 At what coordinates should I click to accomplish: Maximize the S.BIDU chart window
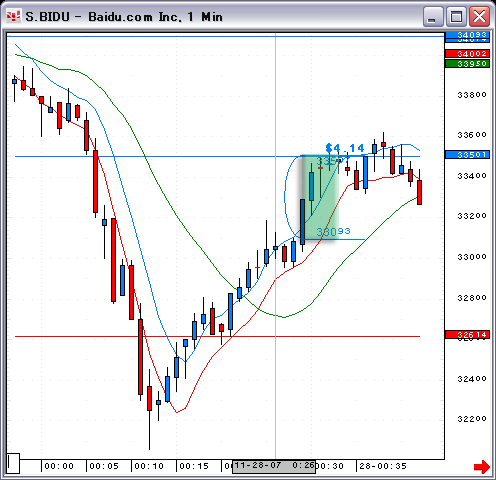point(456,16)
